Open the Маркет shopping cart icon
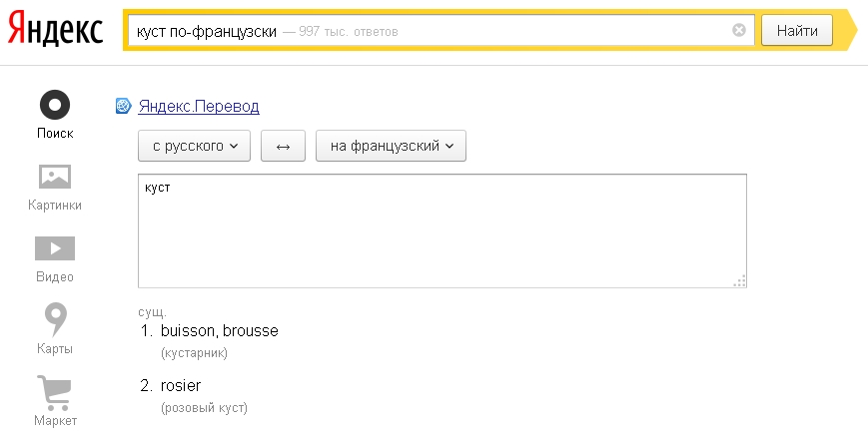This screenshot has height=438, width=868. pos(55,392)
